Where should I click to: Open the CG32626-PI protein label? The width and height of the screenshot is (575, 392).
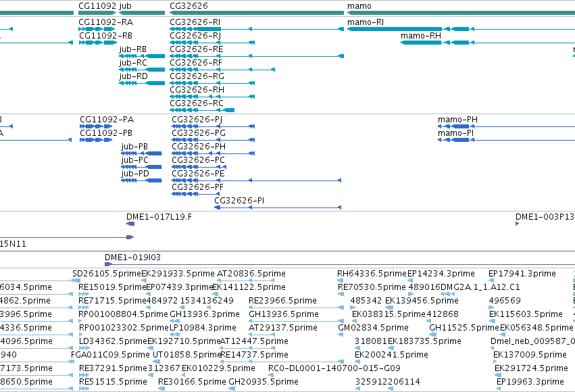click(239, 201)
